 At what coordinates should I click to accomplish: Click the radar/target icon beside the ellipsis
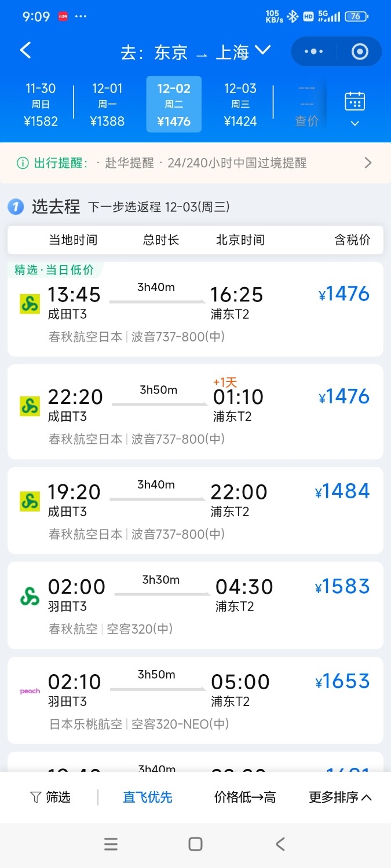tap(359, 51)
